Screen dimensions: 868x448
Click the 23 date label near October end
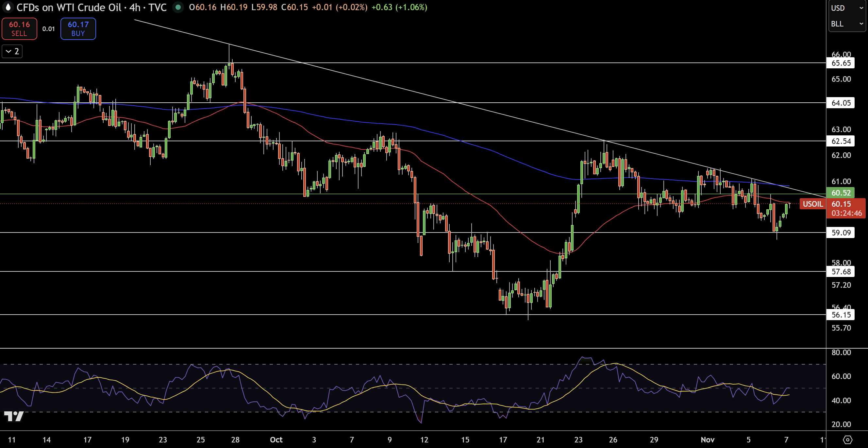pos(578,439)
